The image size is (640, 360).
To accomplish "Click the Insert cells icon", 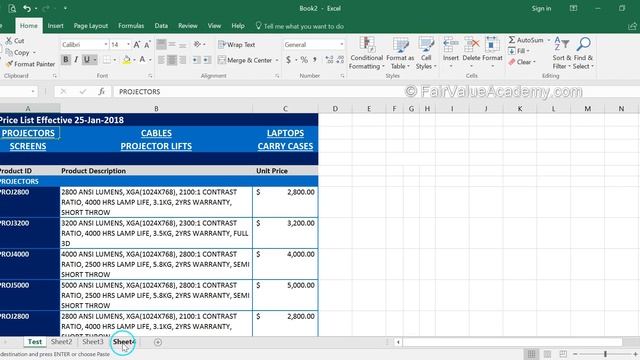I will pyautogui.click(x=451, y=44).
